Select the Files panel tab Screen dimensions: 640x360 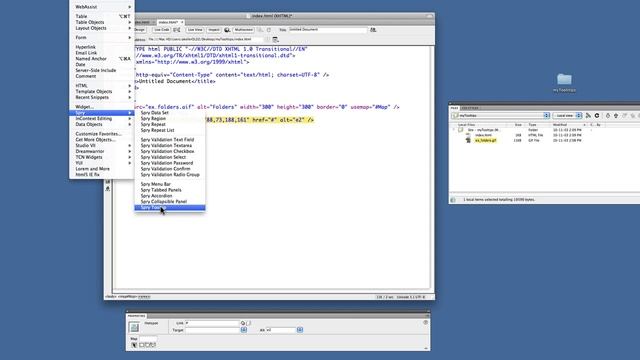[x=454, y=108]
